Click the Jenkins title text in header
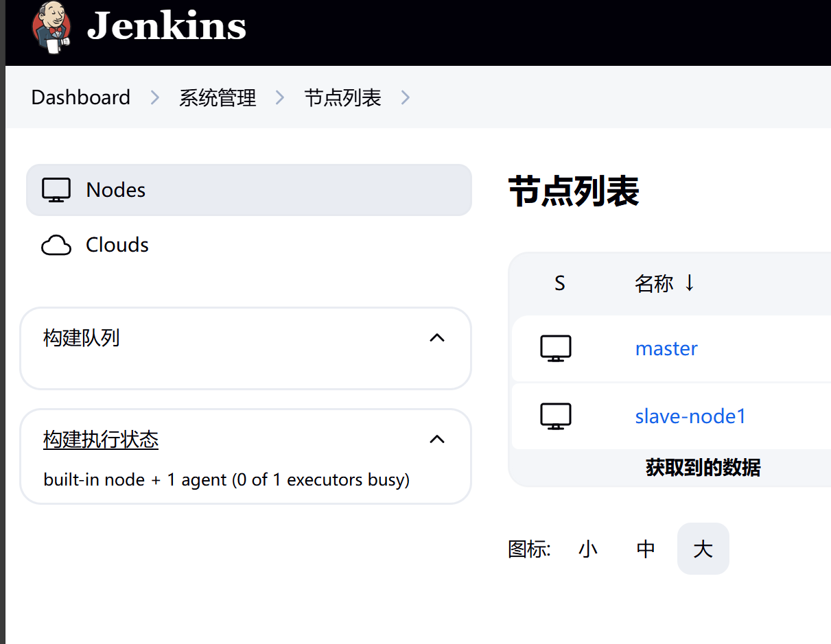This screenshot has width=831, height=644. click(167, 26)
